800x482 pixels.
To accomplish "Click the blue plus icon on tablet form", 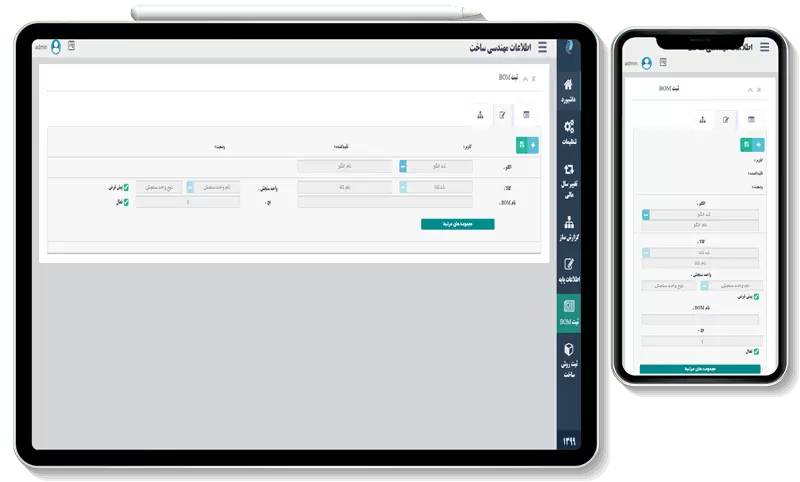I will click(532, 146).
